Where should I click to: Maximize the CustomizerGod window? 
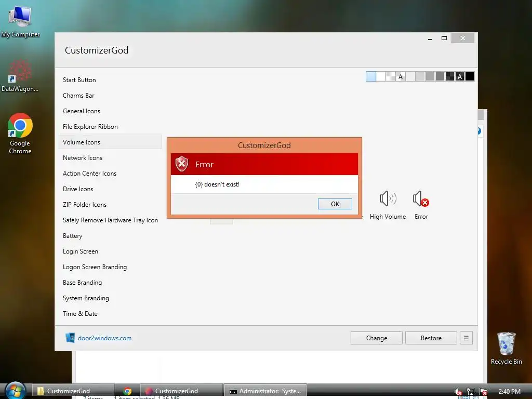(x=444, y=38)
